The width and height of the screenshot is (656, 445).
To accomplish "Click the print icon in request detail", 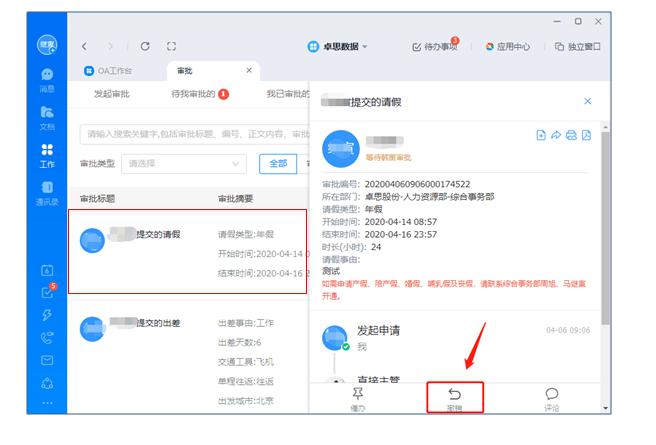I will pos(571,135).
